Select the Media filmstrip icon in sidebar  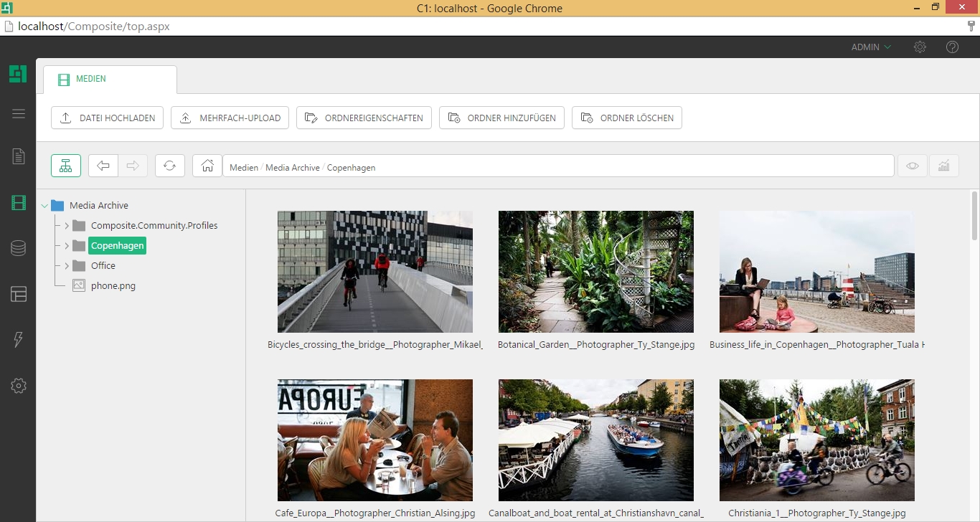[x=19, y=203]
